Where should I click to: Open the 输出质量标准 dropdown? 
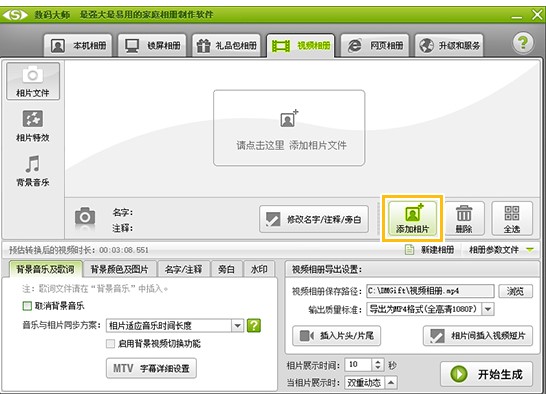pyautogui.click(x=430, y=309)
